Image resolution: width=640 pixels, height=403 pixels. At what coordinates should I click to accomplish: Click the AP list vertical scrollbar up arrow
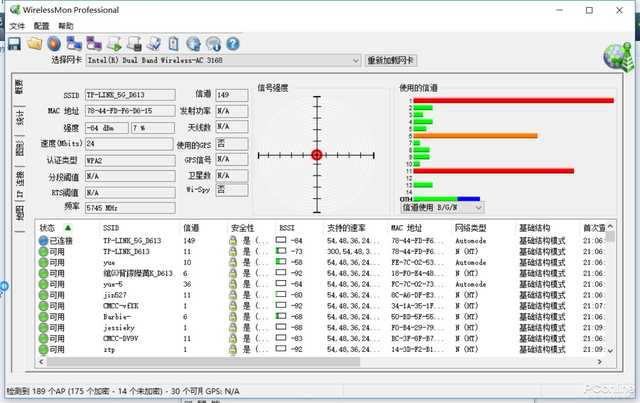pyautogui.click(x=610, y=226)
